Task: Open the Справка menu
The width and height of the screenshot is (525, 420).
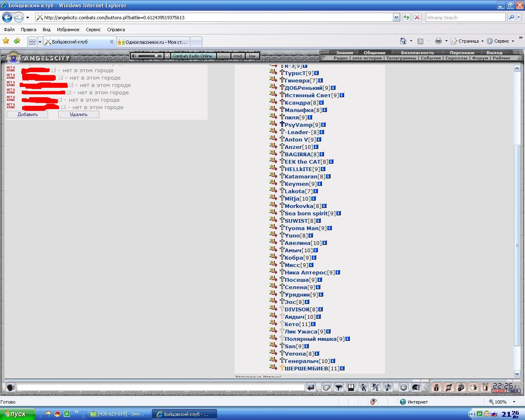Action: [116, 30]
